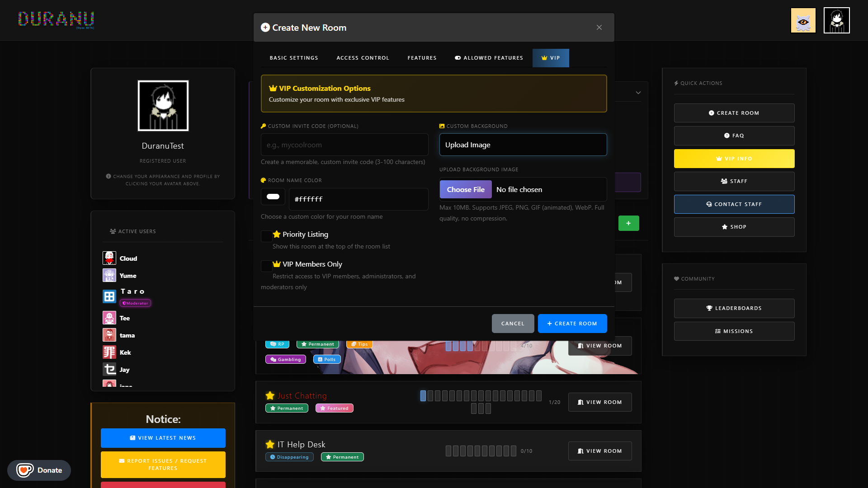Click the blue Create Room button
This screenshot has height=488, width=868.
pos(572,324)
